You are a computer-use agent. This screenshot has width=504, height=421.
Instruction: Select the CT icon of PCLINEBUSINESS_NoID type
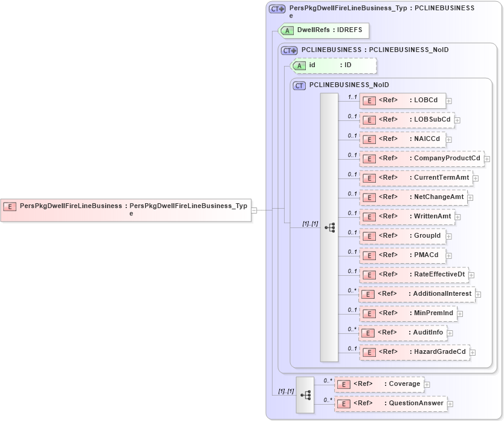pyautogui.click(x=299, y=85)
